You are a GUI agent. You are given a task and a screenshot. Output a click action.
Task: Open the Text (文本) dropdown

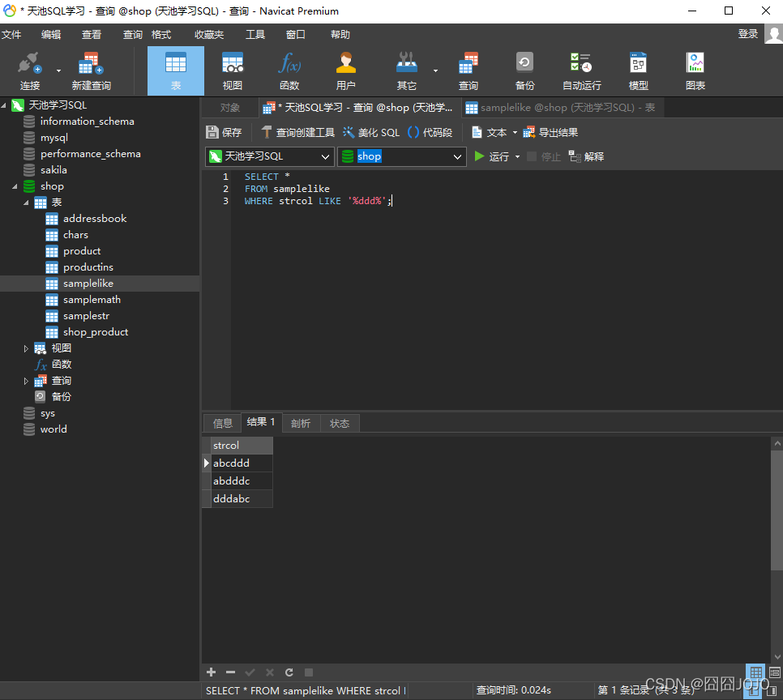494,132
